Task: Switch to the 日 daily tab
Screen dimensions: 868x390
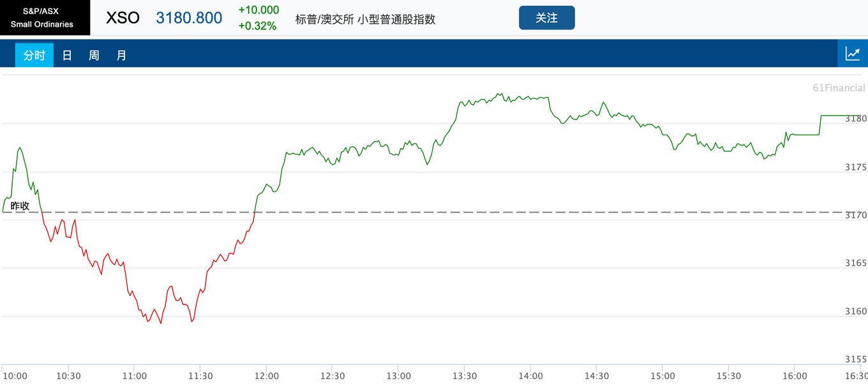Action: [67, 56]
